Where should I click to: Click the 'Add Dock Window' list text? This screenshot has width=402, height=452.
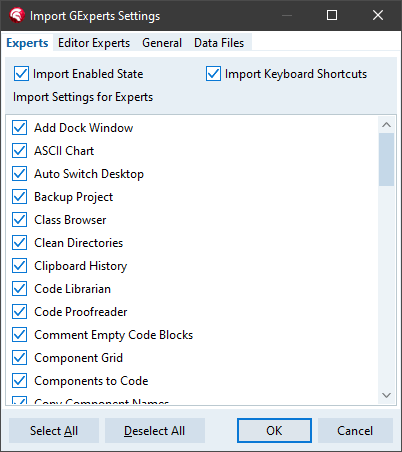click(84, 128)
